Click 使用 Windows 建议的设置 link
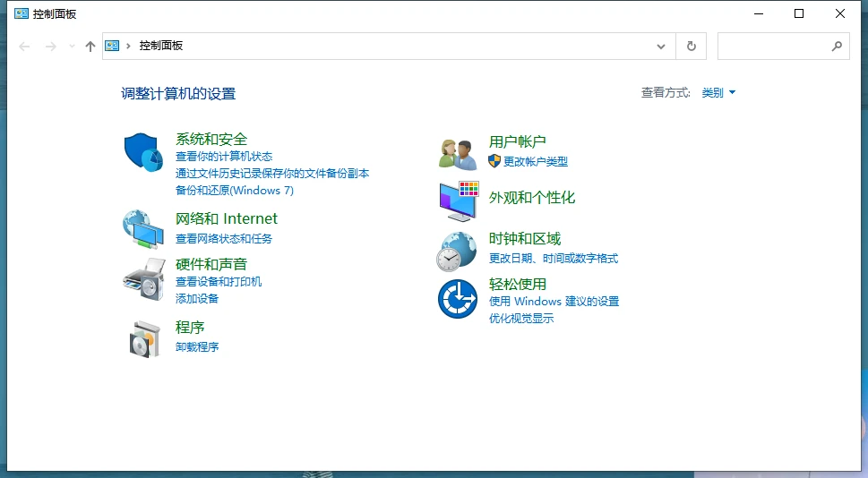The height and width of the screenshot is (478, 868). (x=554, y=302)
